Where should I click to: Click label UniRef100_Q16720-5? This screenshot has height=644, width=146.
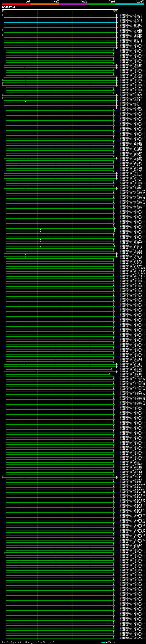tap(132, 191)
